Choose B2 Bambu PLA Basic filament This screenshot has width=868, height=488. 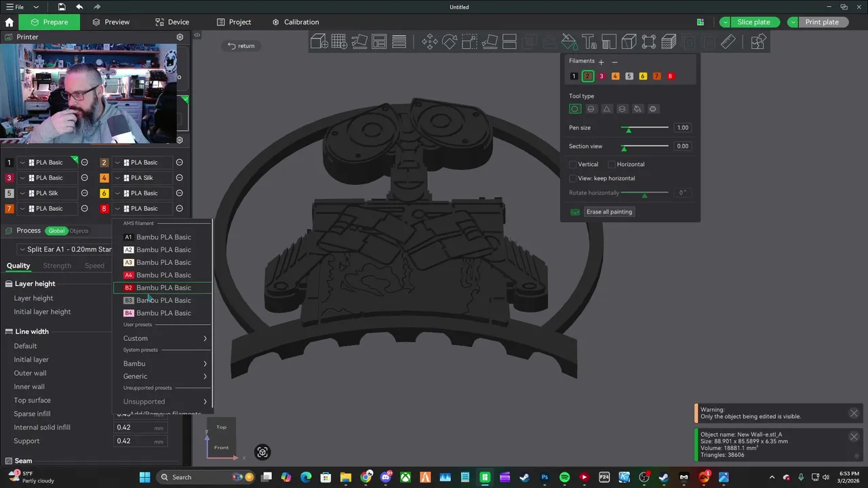tap(163, 288)
